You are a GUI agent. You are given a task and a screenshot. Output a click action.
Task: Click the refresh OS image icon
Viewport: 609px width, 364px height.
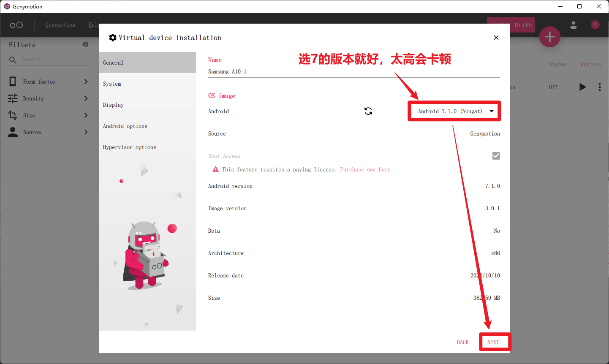pyautogui.click(x=368, y=111)
